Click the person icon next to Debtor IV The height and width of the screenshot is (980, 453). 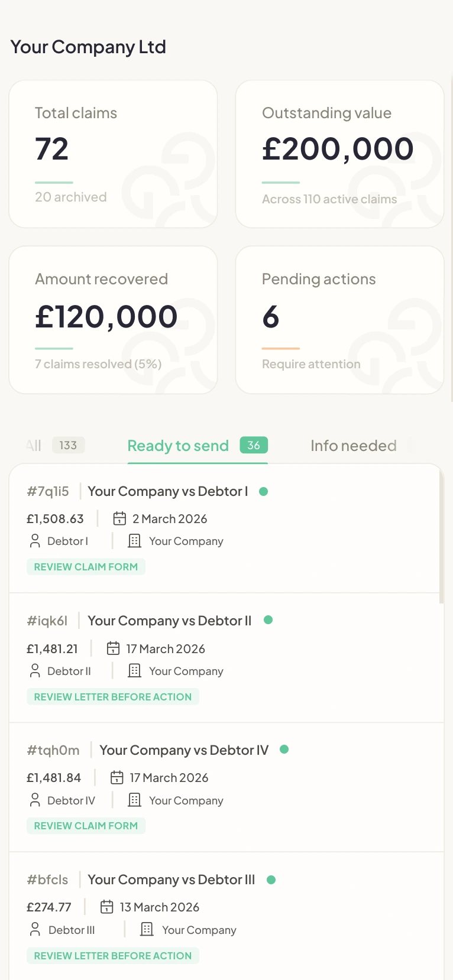coord(35,800)
